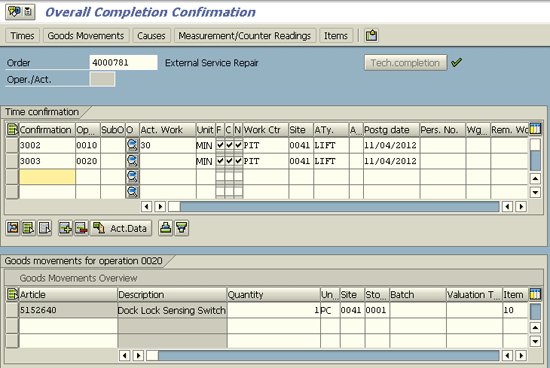The height and width of the screenshot is (368, 550).
Task: Open detail icon for confirmation 3002
Action: coord(132,145)
